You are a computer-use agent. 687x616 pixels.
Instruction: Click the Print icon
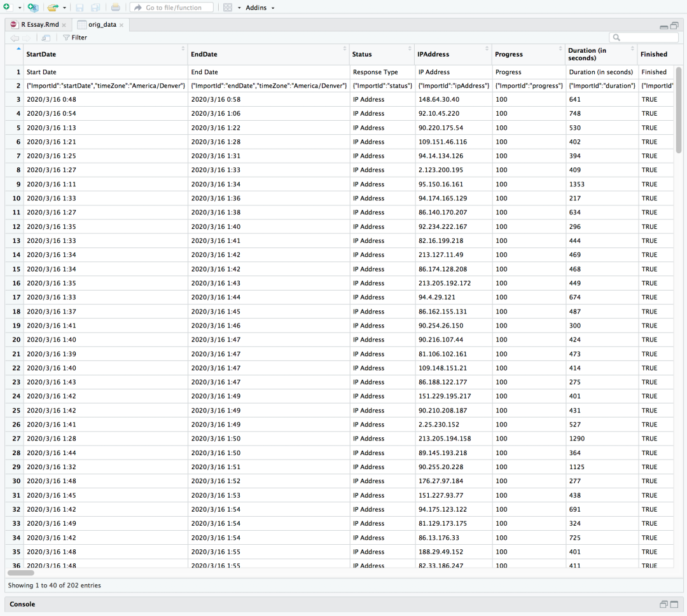115,8
